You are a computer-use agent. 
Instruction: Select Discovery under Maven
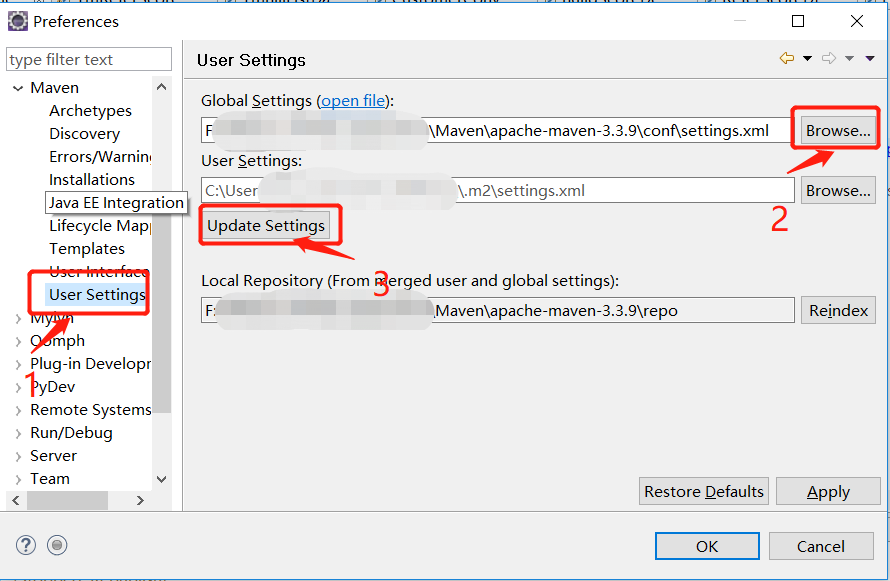click(85, 134)
